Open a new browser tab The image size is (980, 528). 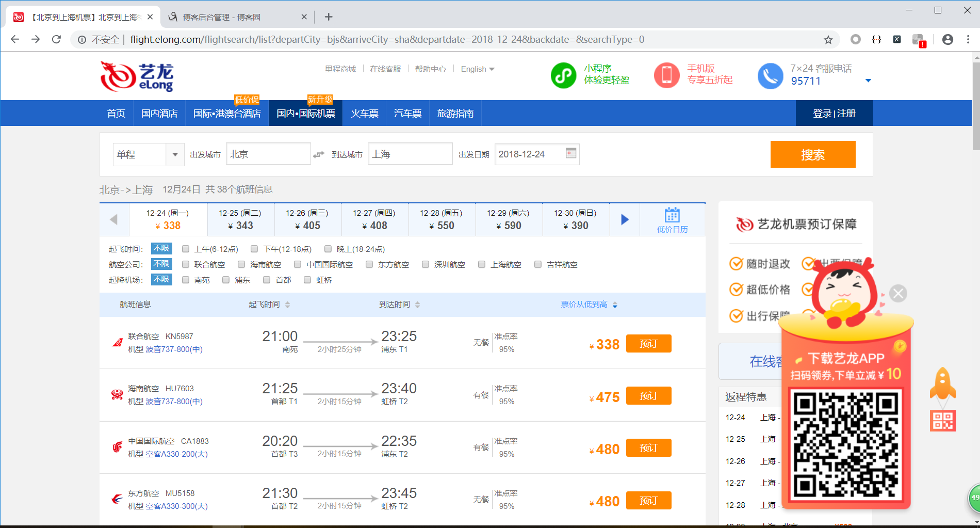pyautogui.click(x=329, y=17)
